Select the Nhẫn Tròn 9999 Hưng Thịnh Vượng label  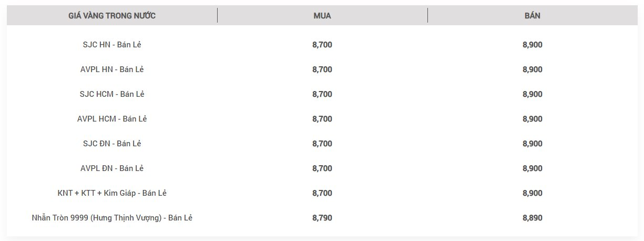112,218
